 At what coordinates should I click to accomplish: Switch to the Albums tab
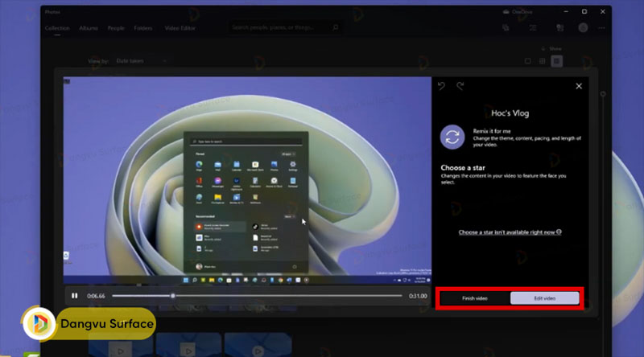tap(89, 28)
